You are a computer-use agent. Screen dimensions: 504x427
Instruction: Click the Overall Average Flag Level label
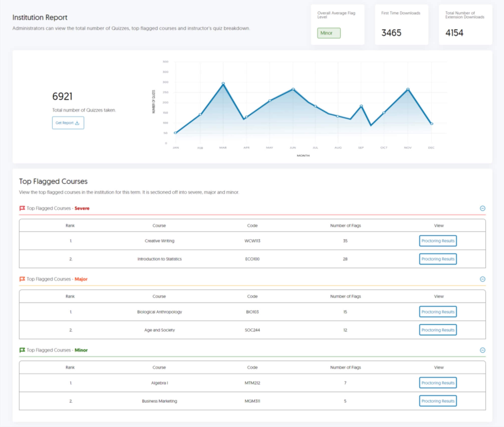[336, 15]
